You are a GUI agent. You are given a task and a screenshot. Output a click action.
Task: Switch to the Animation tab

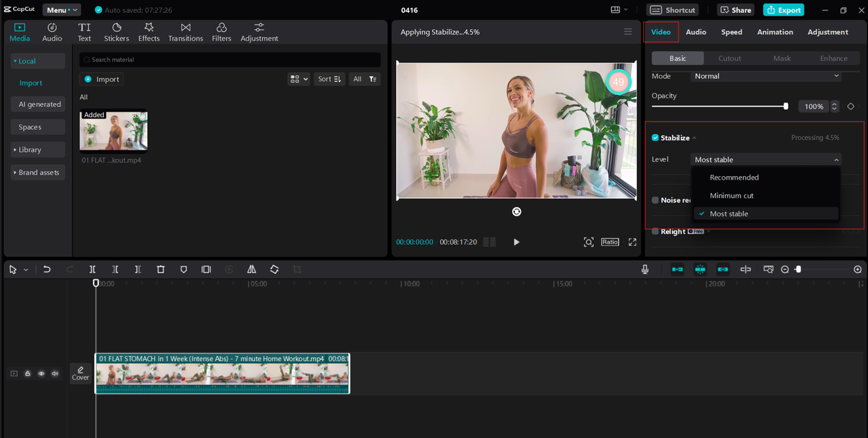[x=775, y=32]
